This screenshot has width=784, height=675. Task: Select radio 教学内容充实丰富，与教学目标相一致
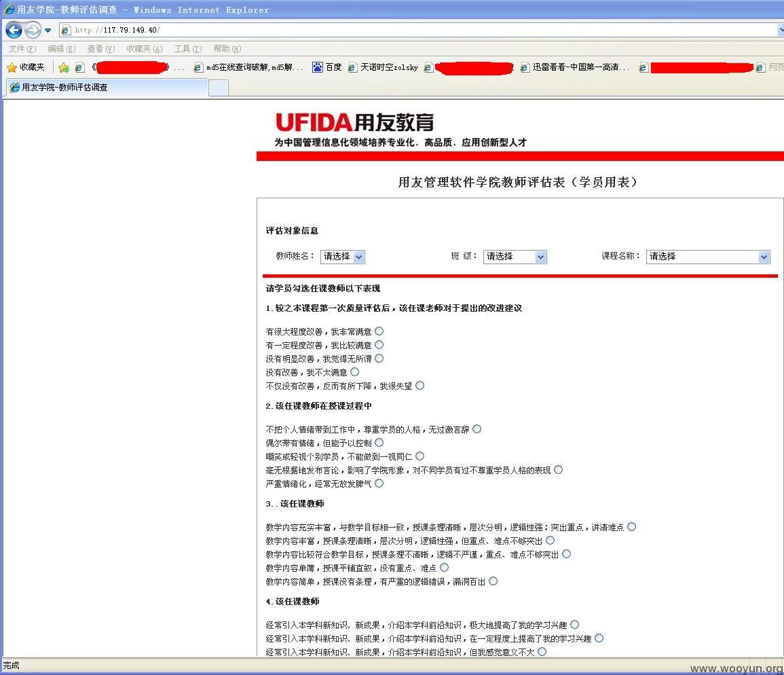[631, 526]
